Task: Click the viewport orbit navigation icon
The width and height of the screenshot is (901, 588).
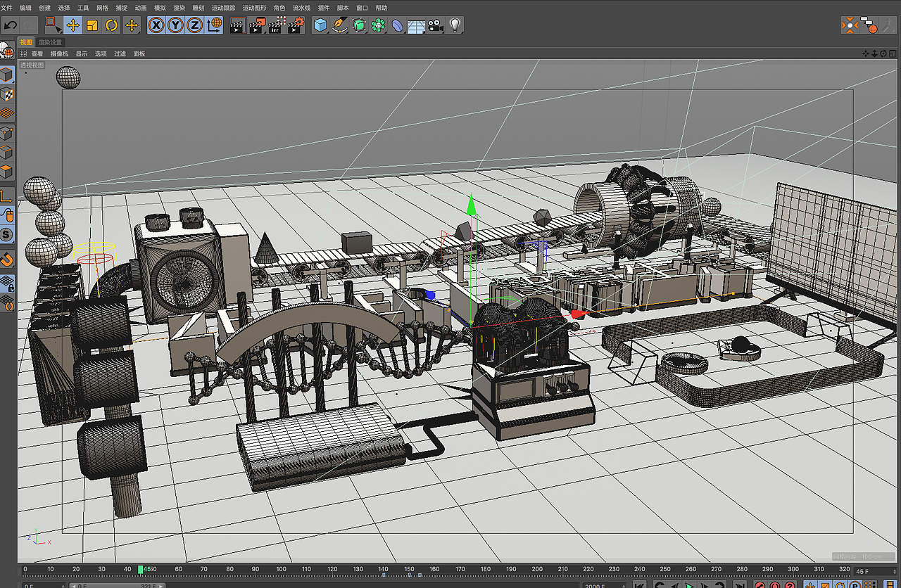Action: coord(883,53)
